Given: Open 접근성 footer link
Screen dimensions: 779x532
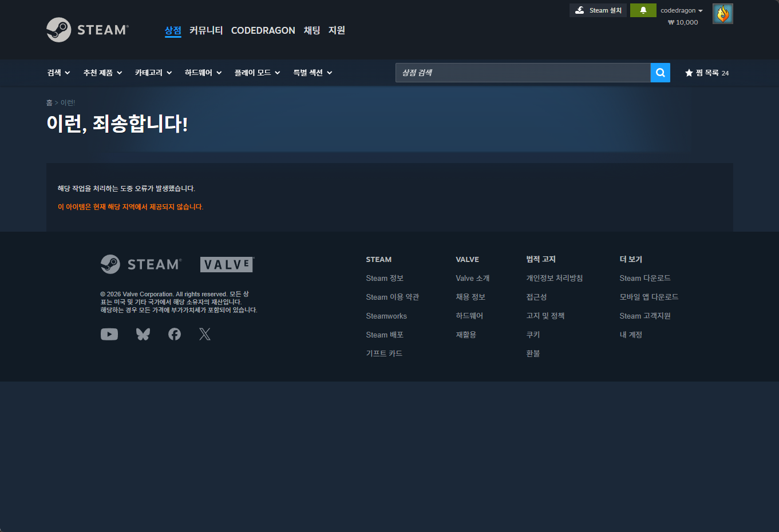Looking at the screenshot, I should (x=536, y=297).
